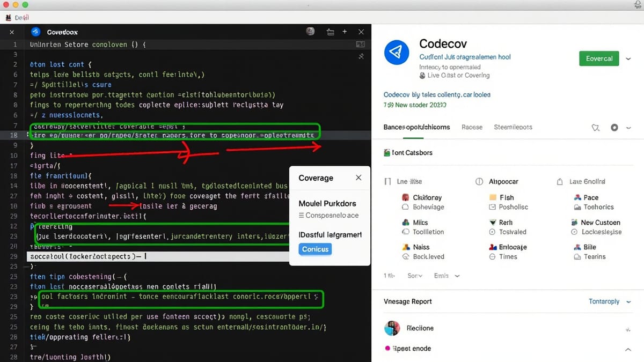Click the green Eovercal button
The width and height of the screenshot is (644, 362).
(599, 58)
